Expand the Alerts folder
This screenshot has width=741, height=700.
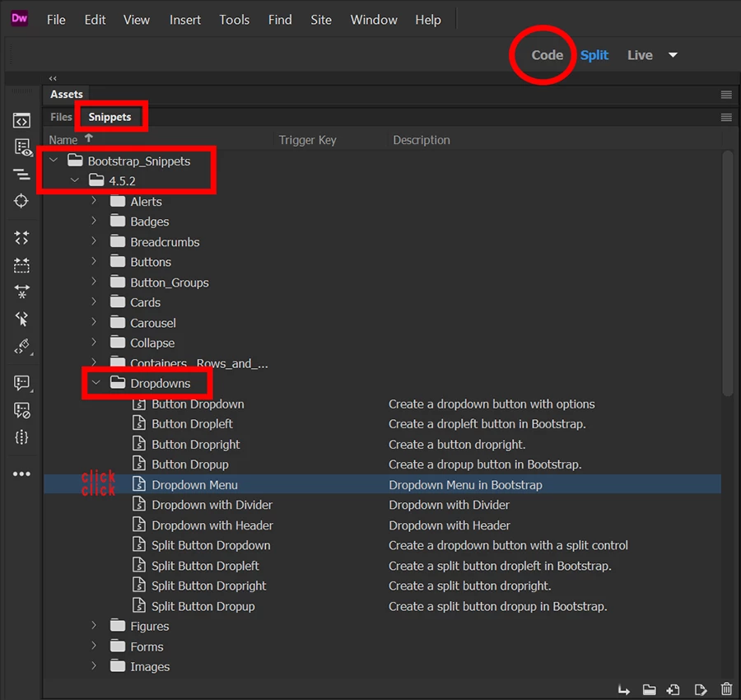(94, 201)
